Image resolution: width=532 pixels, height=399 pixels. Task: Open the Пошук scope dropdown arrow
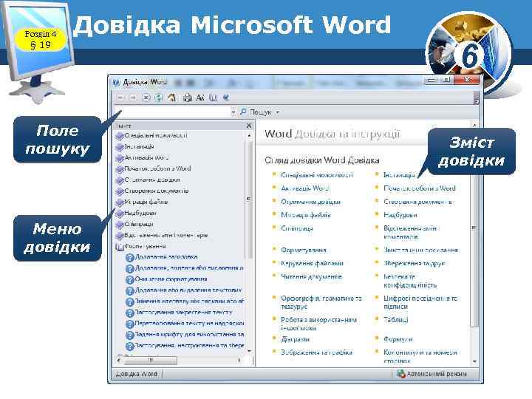coord(278,112)
